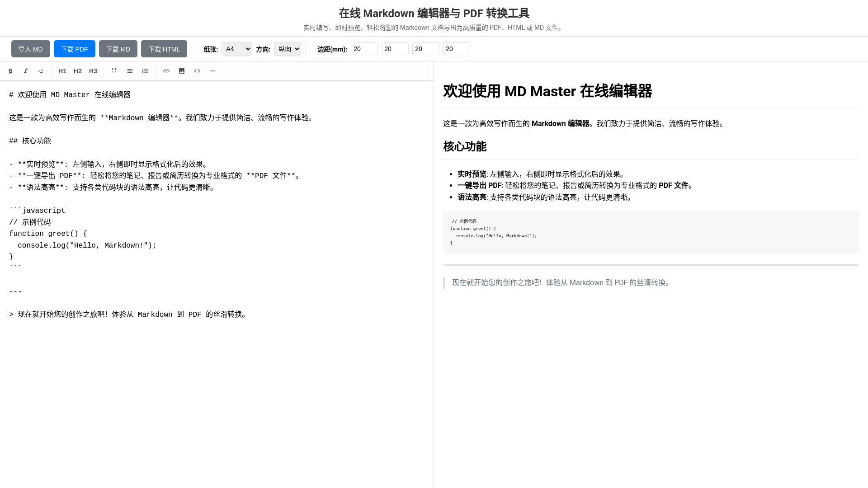Click the blockquote text in the preview
This screenshot has width=868, height=488.
click(x=562, y=282)
